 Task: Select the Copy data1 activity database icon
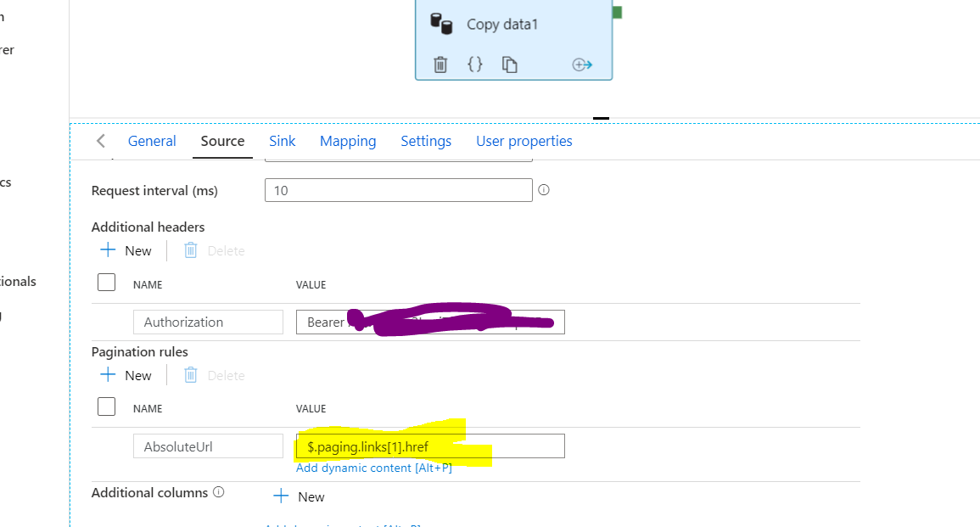click(x=442, y=24)
